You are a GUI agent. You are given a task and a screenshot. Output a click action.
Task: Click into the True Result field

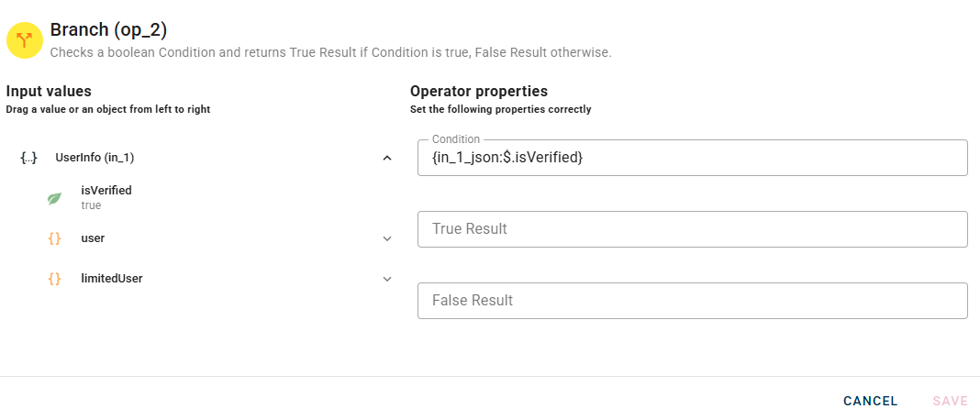click(692, 229)
